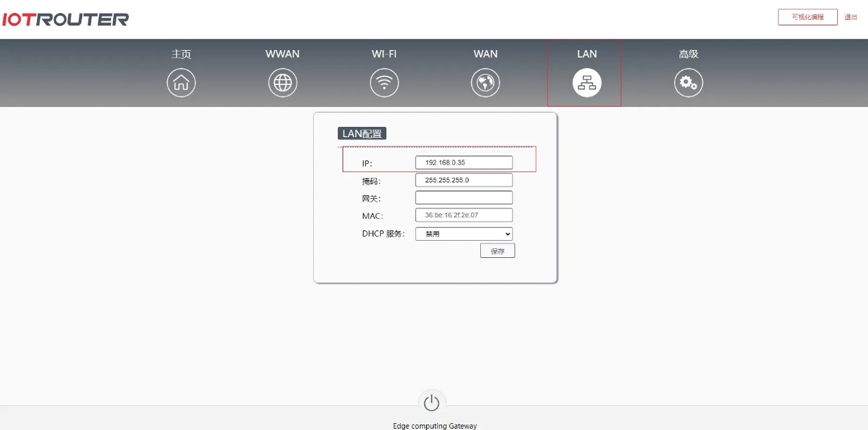Select the WAN earth icon
Image resolution: width=868 pixels, height=430 pixels.
[x=485, y=83]
